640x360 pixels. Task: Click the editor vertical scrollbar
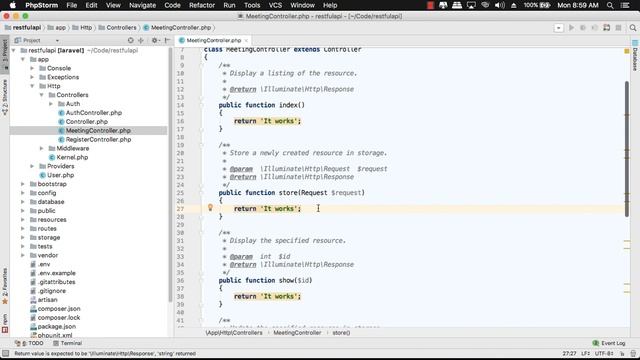(627, 149)
